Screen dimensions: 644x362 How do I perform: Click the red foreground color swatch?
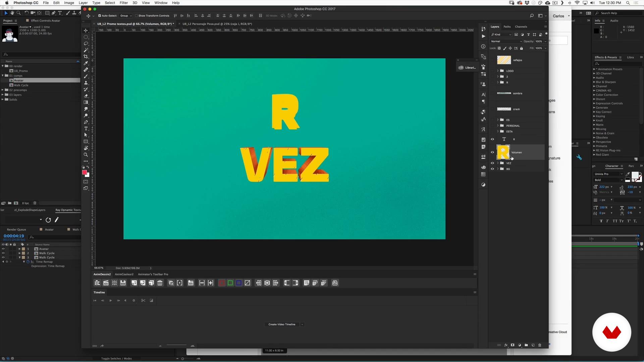85,172
